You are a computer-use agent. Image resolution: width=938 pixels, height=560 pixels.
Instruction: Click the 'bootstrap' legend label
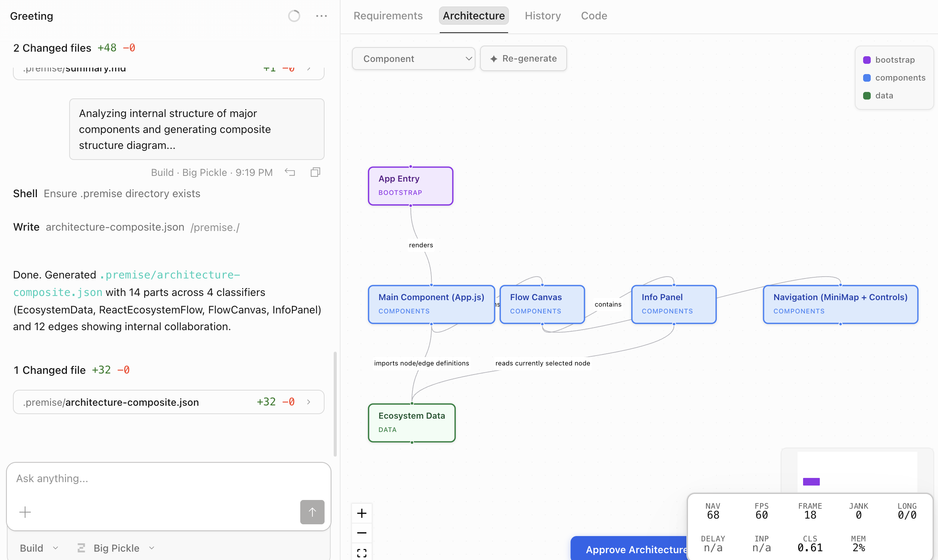895,60
